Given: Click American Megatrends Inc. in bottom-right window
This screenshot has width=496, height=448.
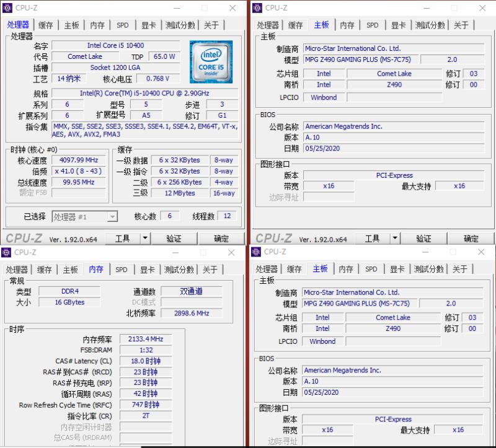Looking at the screenshot, I should click(392, 370).
